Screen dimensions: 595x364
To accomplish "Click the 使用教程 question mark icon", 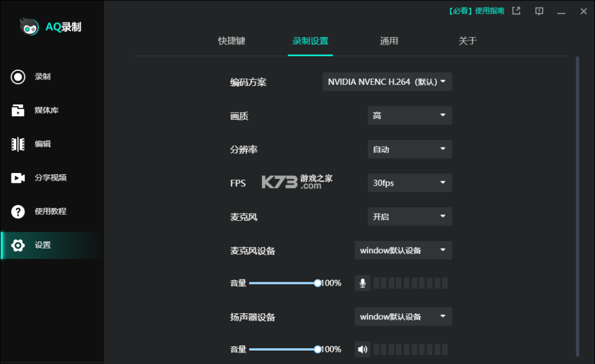I will [x=18, y=211].
